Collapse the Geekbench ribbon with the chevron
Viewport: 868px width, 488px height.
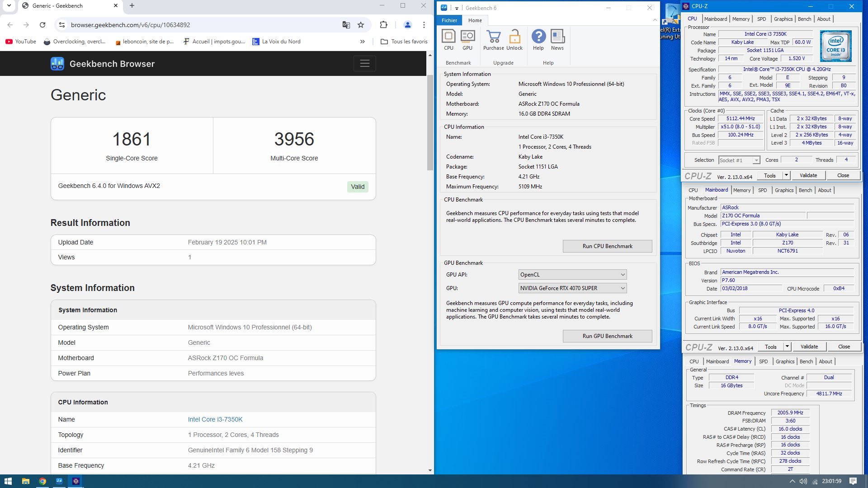[655, 20]
